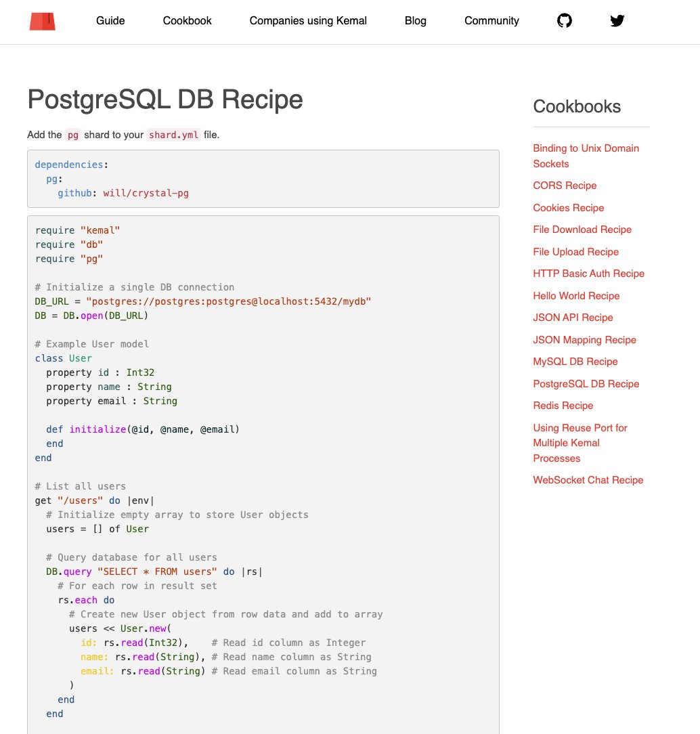
Task: Click 'property id : Int32' line
Action: [x=100, y=372]
